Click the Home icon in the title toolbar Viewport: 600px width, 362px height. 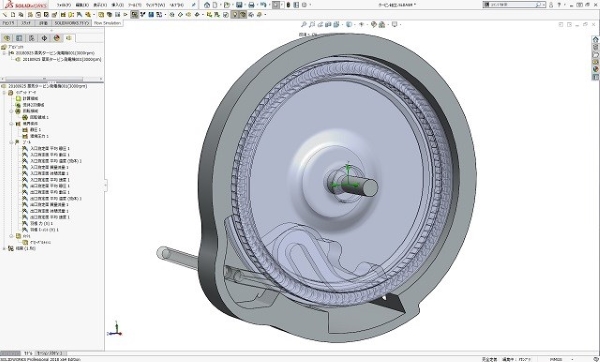coord(207,5)
